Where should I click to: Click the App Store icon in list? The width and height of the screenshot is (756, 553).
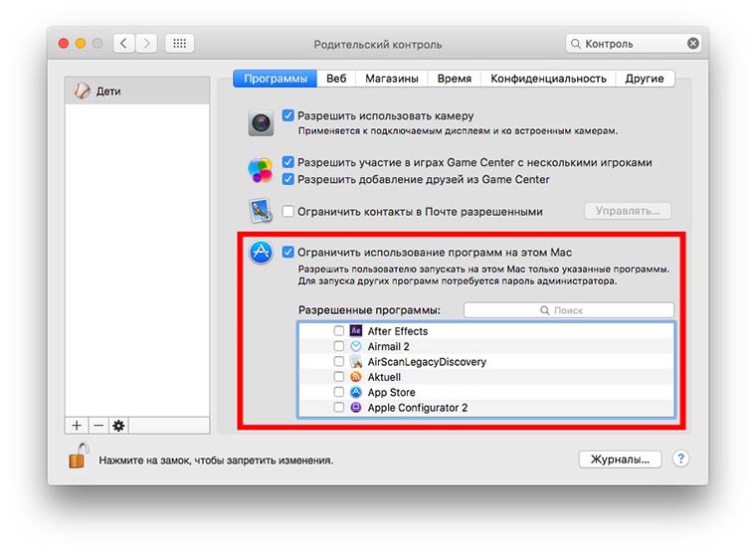tap(356, 392)
